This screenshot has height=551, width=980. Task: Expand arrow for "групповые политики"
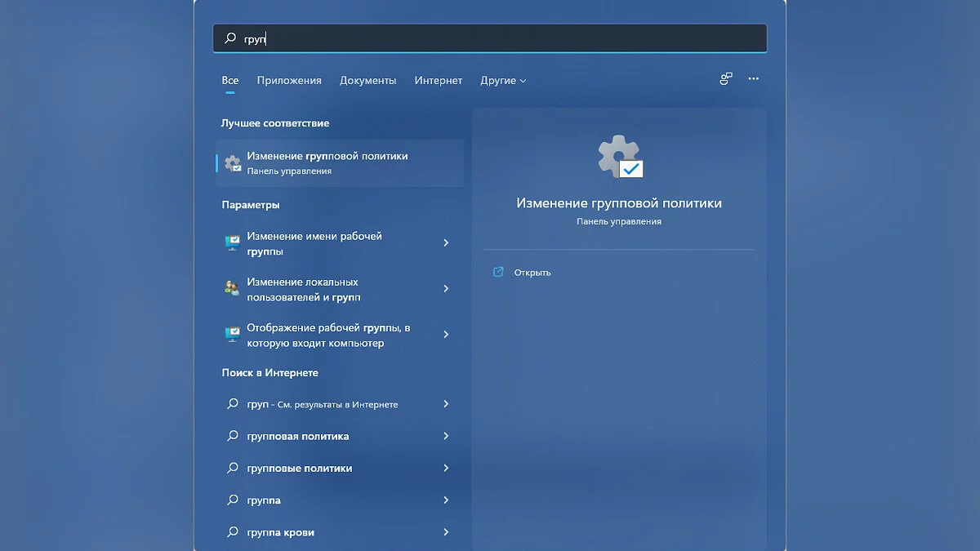[x=446, y=468]
